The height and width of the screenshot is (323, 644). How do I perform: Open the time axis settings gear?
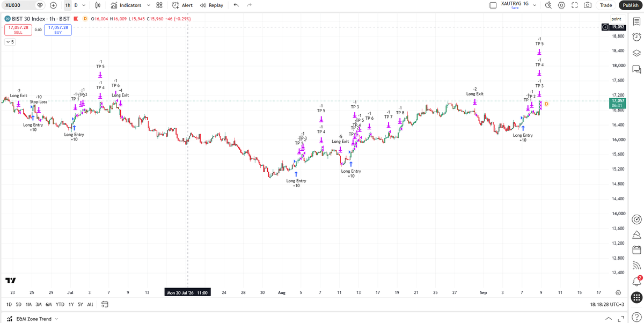tap(618, 292)
